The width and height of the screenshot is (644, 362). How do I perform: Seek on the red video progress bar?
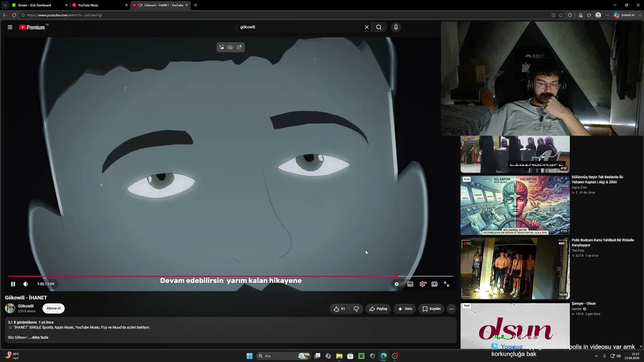230,276
